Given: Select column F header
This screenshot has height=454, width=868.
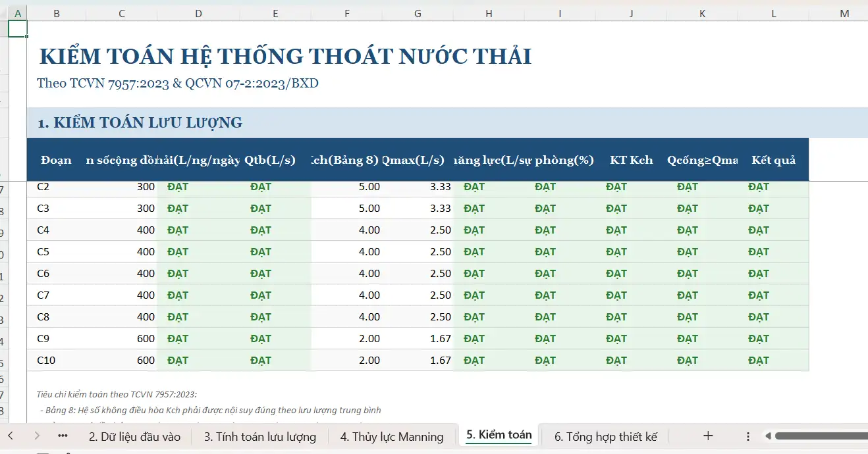Looking at the screenshot, I should click(x=346, y=13).
